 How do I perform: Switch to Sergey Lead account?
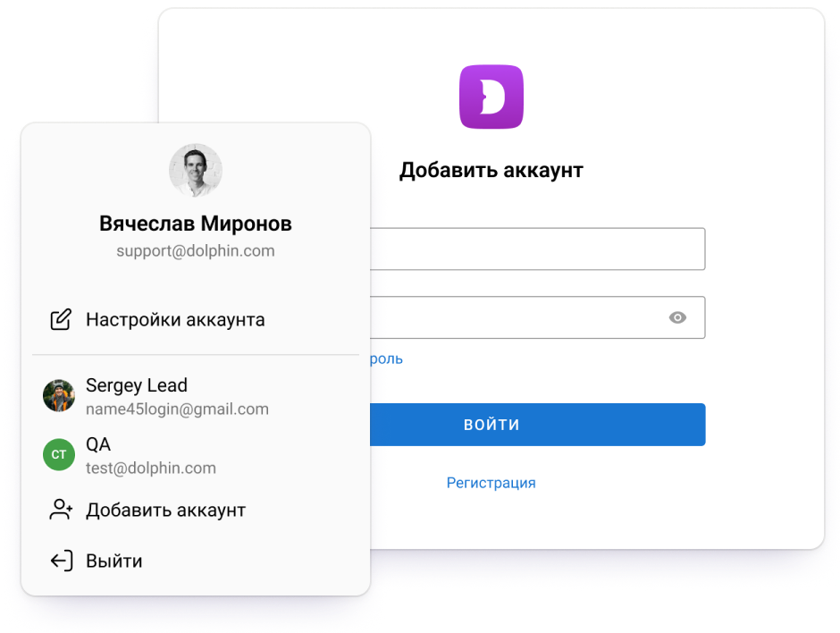coord(196,396)
